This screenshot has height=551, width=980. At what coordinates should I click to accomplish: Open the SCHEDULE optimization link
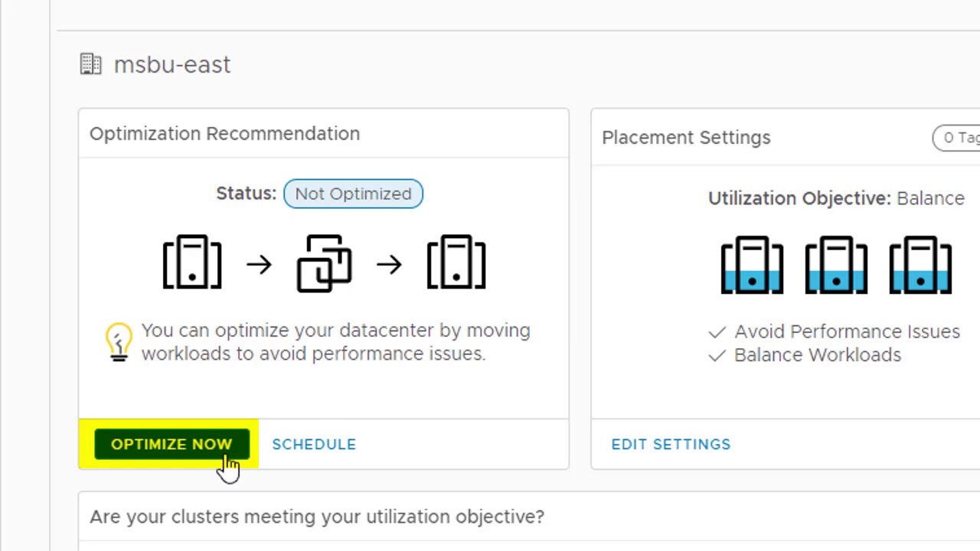pyautogui.click(x=314, y=445)
